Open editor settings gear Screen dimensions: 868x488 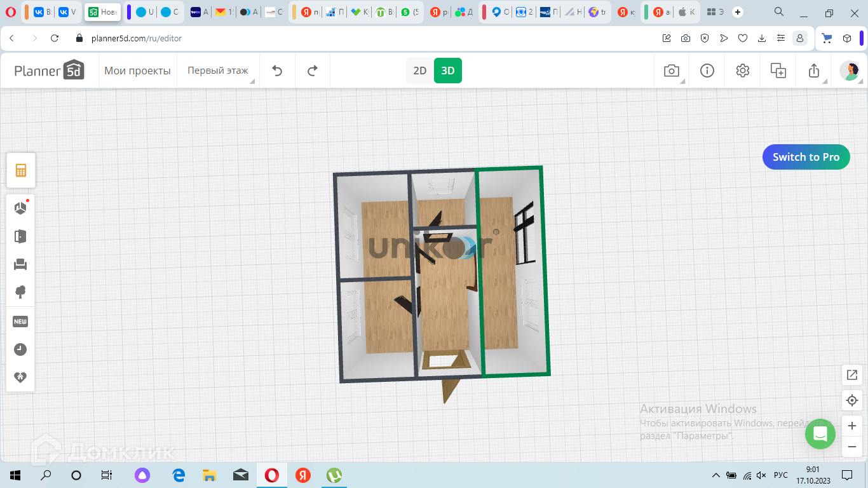tap(743, 71)
